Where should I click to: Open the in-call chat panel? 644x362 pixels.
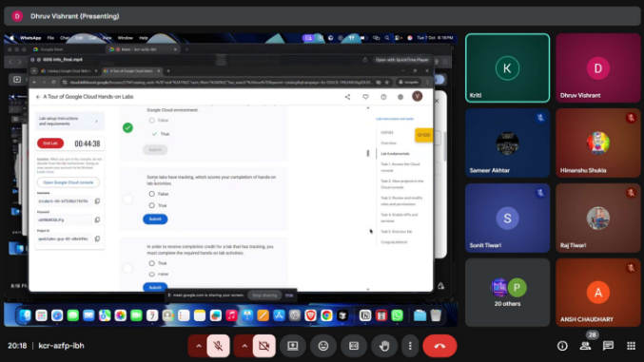coord(608,346)
